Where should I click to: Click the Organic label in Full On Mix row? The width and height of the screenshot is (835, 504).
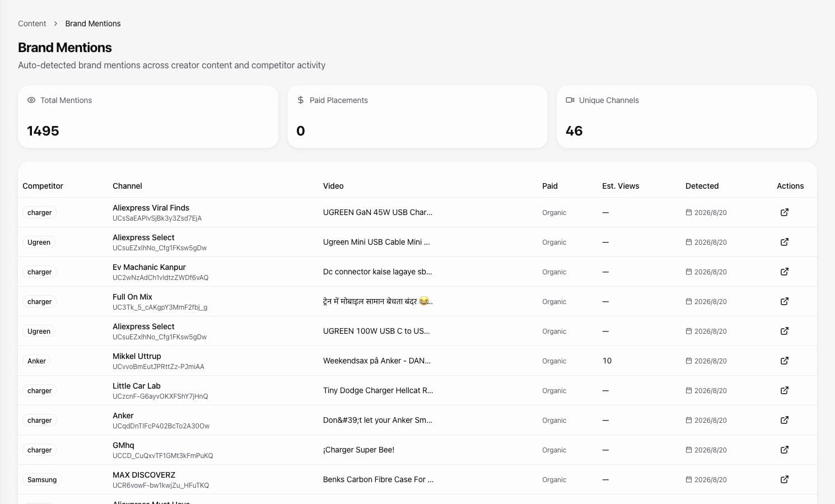tap(554, 302)
